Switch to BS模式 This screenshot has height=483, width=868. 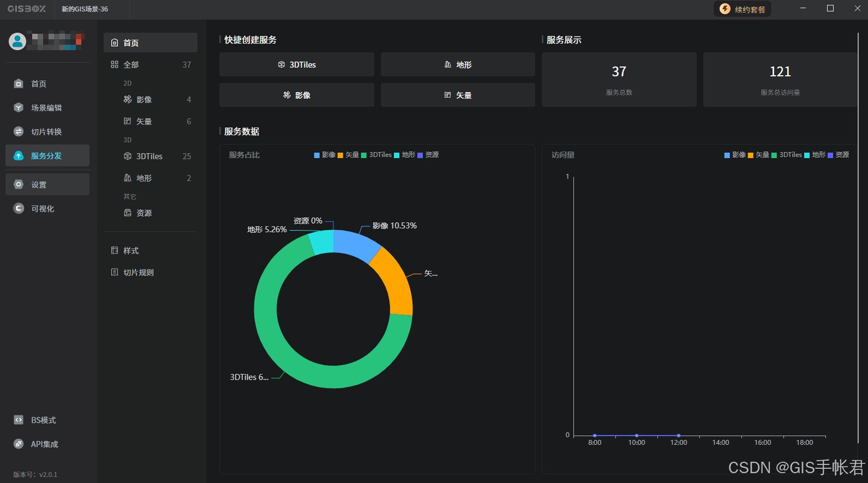(47, 420)
